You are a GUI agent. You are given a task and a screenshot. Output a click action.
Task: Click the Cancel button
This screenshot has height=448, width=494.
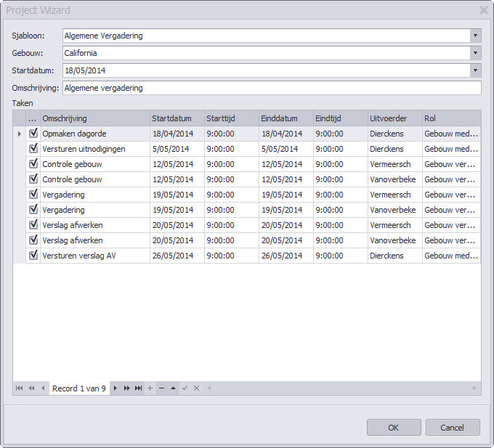(x=453, y=427)
